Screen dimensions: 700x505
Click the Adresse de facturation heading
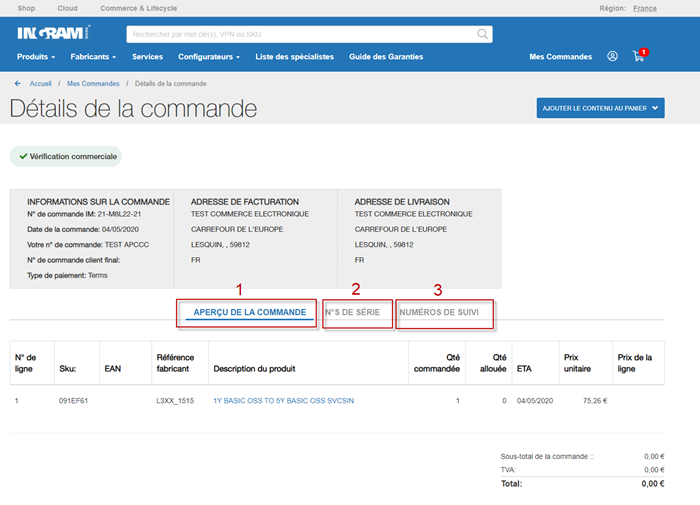pos(245,202)
